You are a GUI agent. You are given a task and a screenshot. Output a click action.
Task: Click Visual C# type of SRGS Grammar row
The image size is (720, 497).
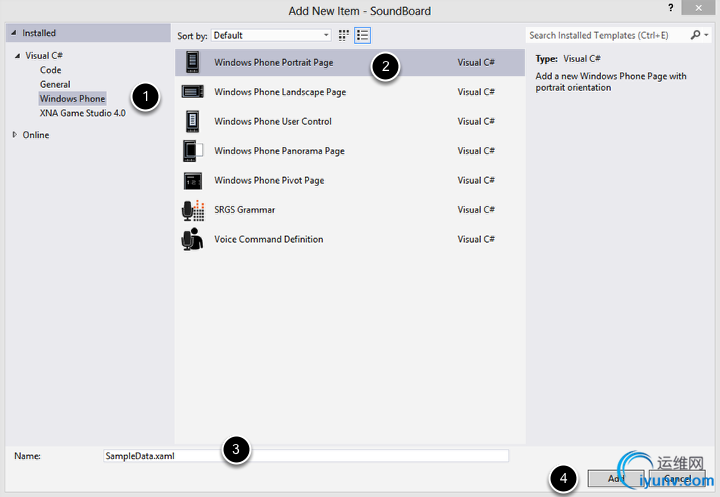[x=476, y=210]
